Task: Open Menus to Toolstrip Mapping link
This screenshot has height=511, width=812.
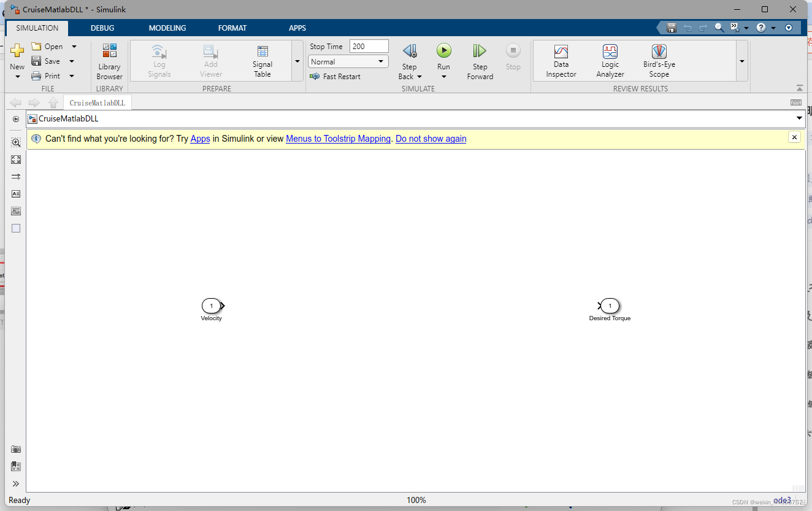Action: point(339,139)
